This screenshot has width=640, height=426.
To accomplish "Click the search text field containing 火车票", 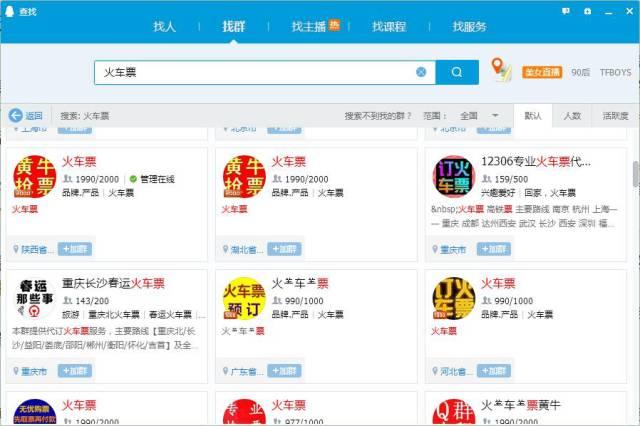I will (x=265, y=73).
